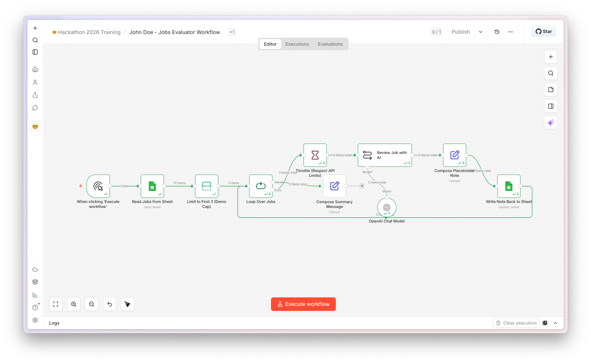591x364 pixels.
Task: Expand the Publish dropdown arrow
Action: [481, 32]
